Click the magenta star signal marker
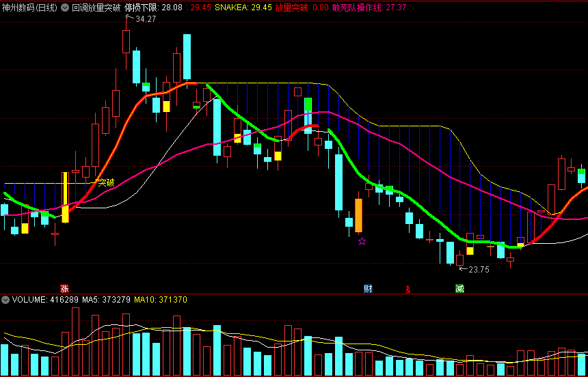 pyautogui.click(x=362, y=241)
